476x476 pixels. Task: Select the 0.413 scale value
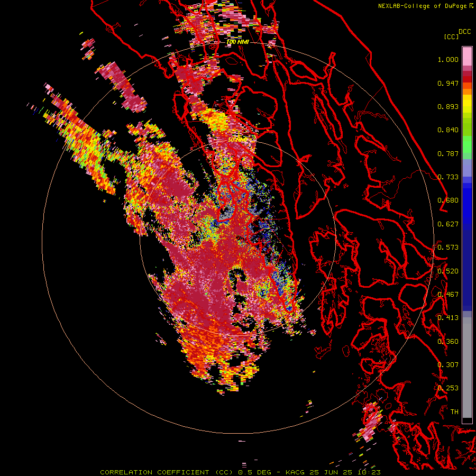point(448,318)
